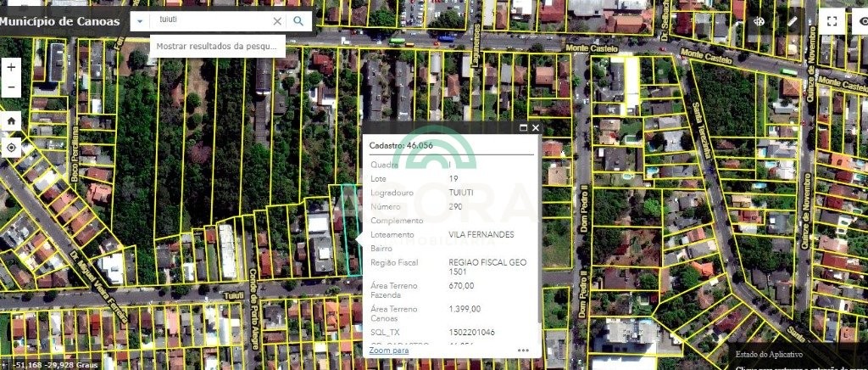Viewport: 868px width, 370px height.
Task: Zoom in with the plus button
Action: [x=11, y=67]
